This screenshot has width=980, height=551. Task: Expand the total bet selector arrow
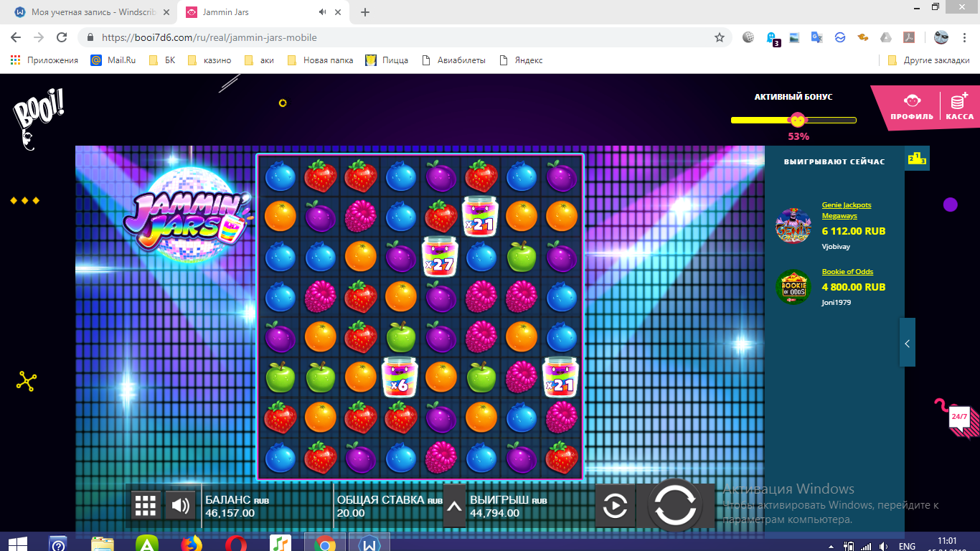pos(454,506)
